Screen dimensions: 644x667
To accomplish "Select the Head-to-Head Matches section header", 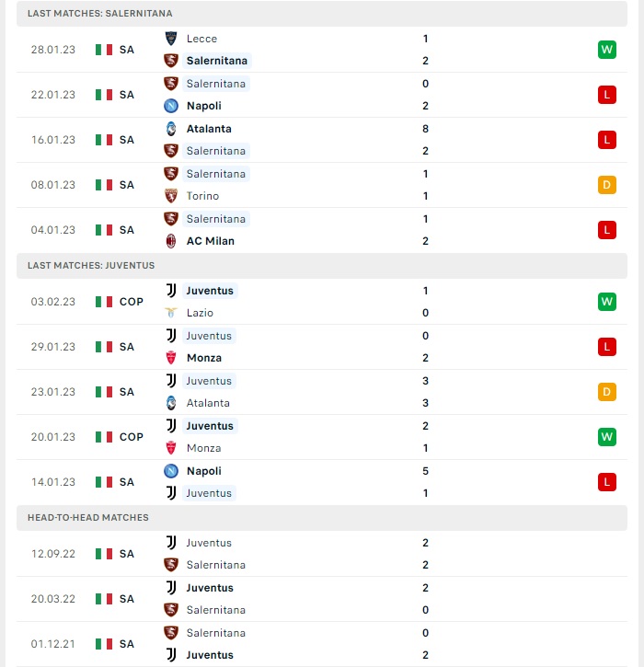I will (322, 518).
